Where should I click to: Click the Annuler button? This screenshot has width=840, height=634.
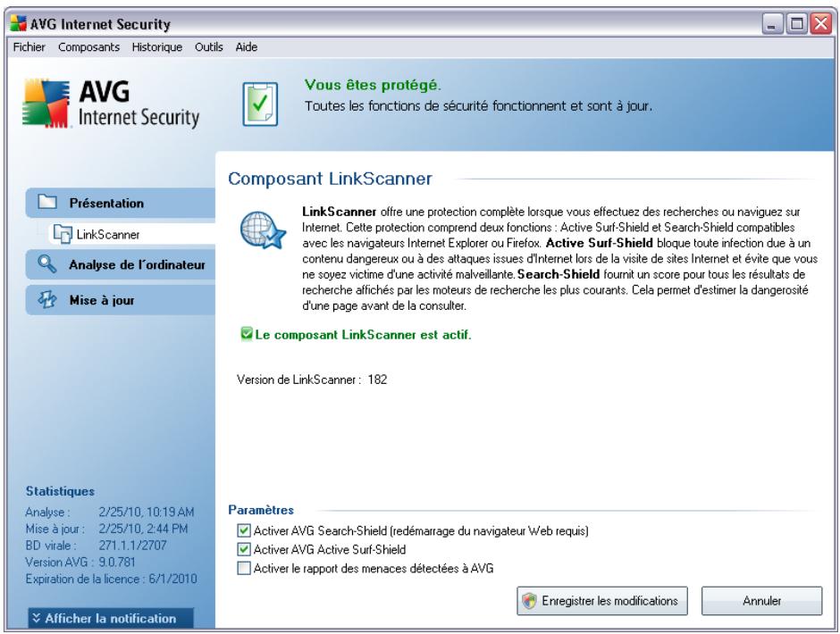[761, 601]
